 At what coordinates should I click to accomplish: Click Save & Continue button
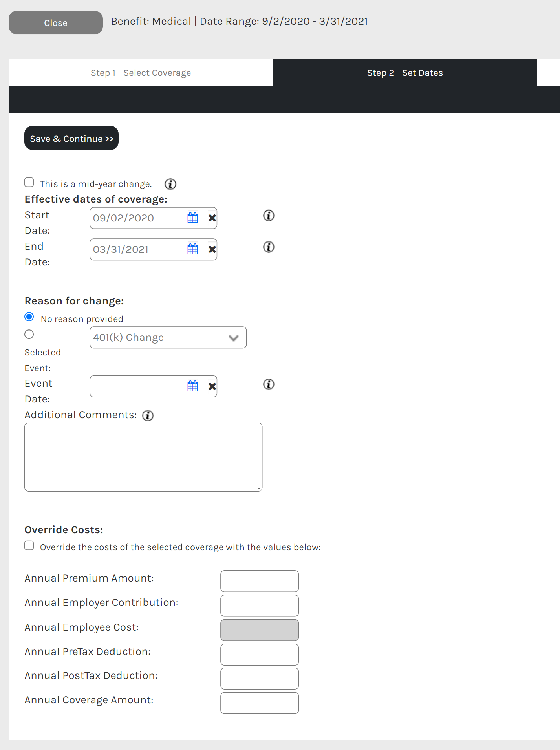pos(71,138)
